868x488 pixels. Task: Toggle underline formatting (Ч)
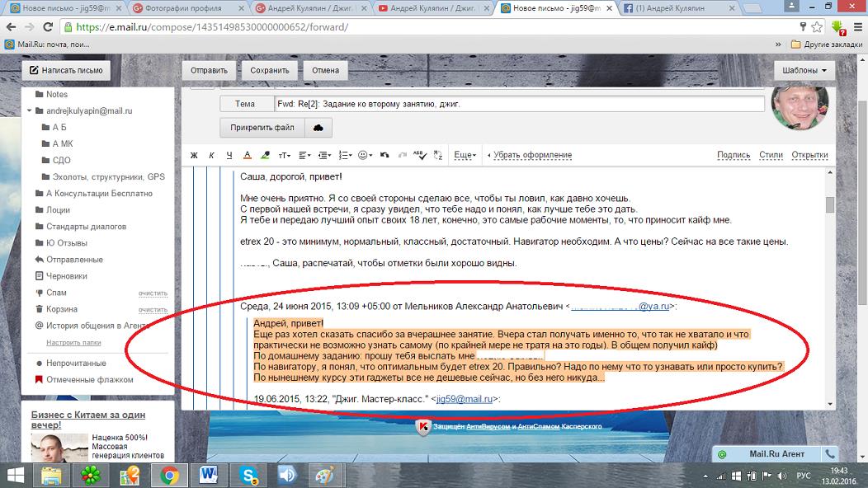point(229,156)
